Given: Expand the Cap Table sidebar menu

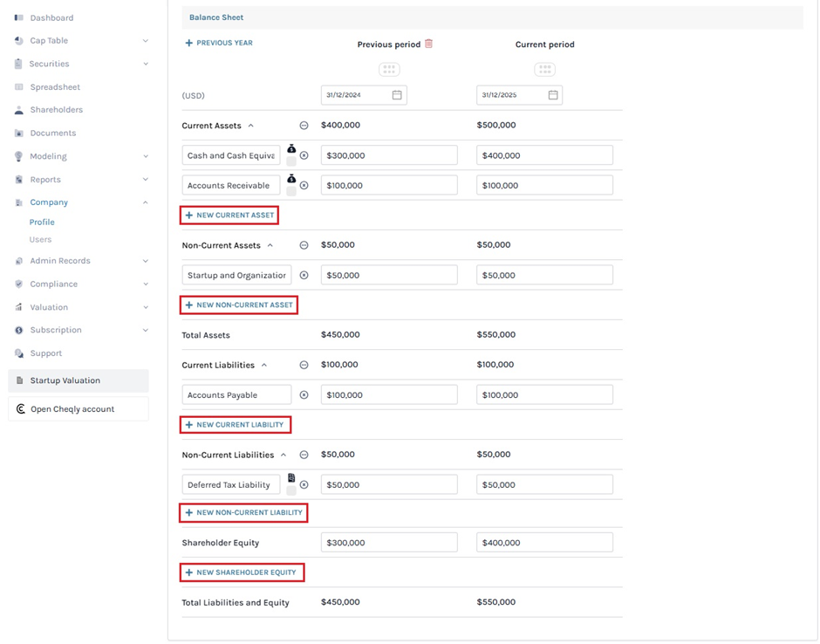Looking at the screenshot, I should pos(145,41).
